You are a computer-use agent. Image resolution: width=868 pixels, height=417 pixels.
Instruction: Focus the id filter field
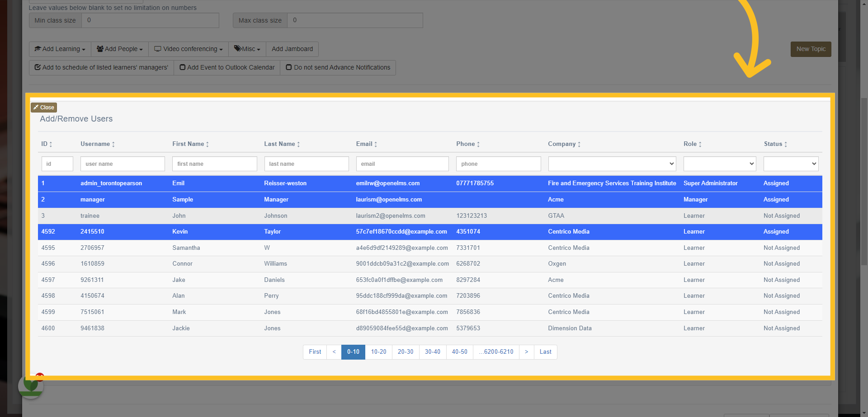[x=57, y=164]
